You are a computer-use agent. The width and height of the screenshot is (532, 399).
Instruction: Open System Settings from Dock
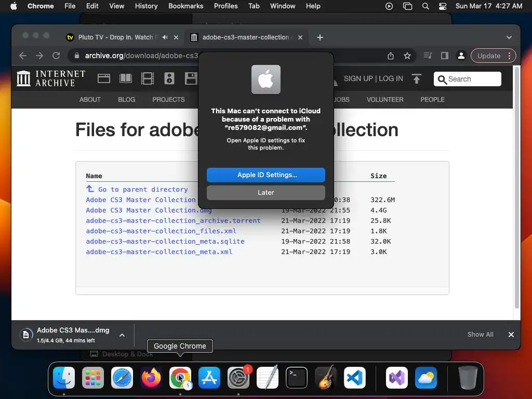[x=238, y=378]
